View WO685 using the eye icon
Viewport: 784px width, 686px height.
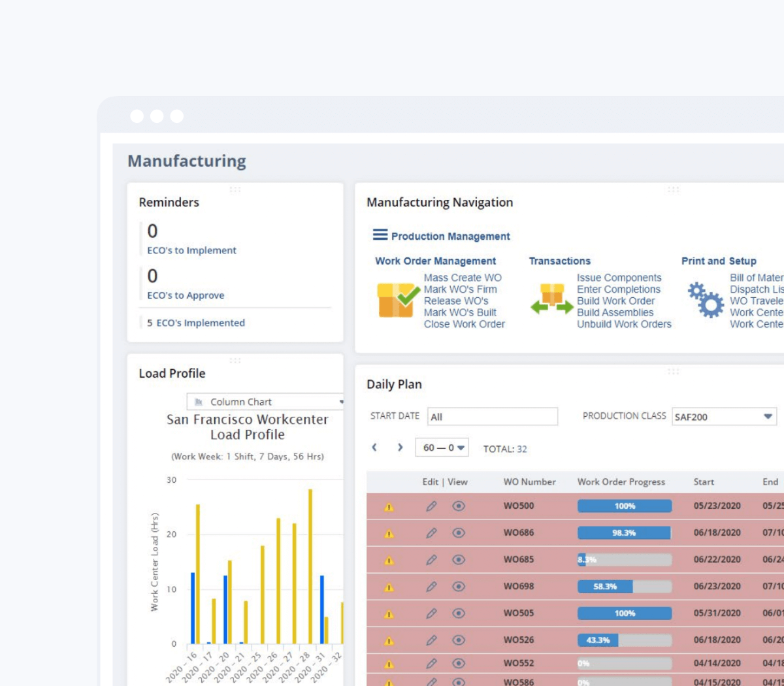459,559
